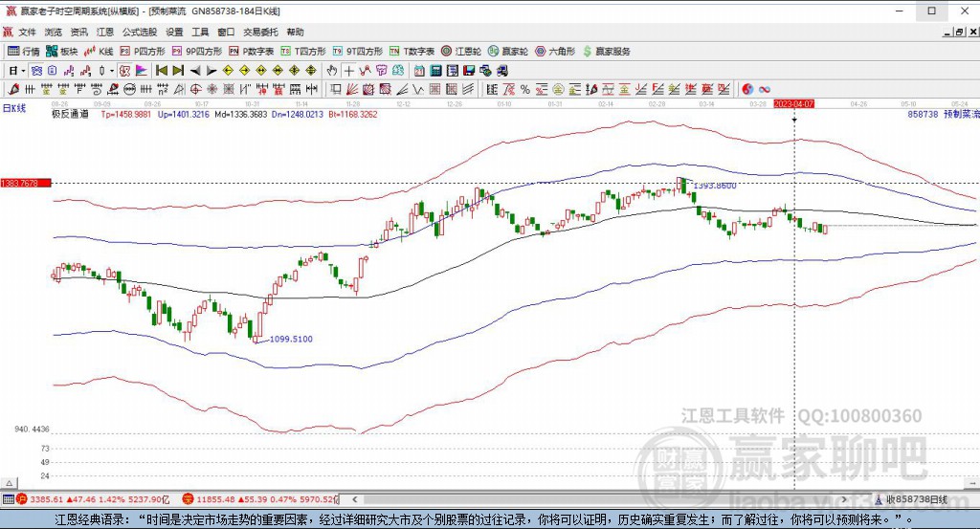This screenshot has width=980, height=529.
Task: Click the black left arrow icon
Action: [195, 71]
